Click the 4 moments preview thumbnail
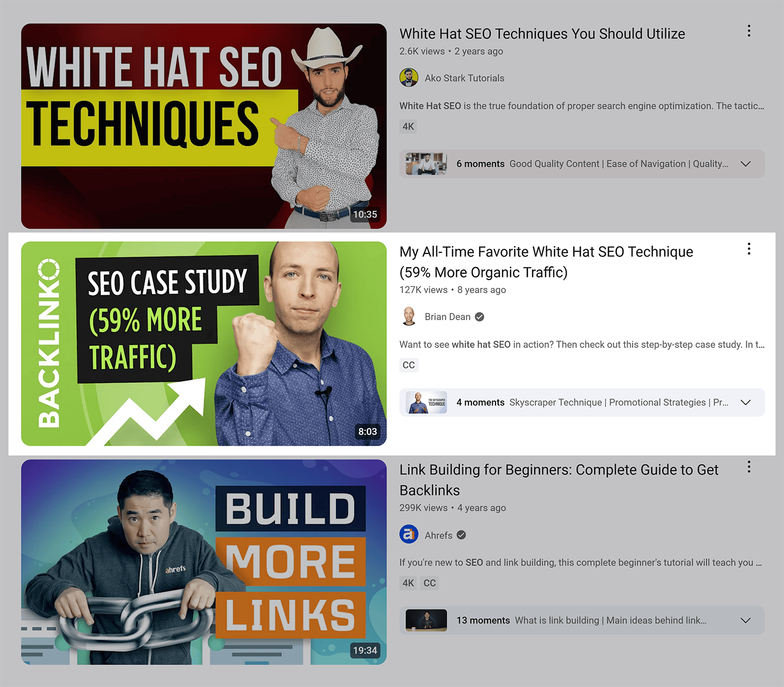The height and width of the screenshot is (687, 784). 426,402
